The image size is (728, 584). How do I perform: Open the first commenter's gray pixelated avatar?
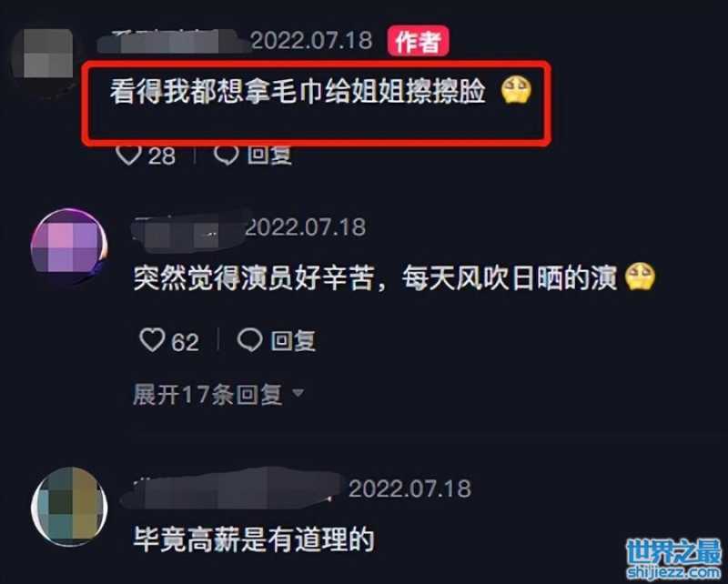click(43, 54)
